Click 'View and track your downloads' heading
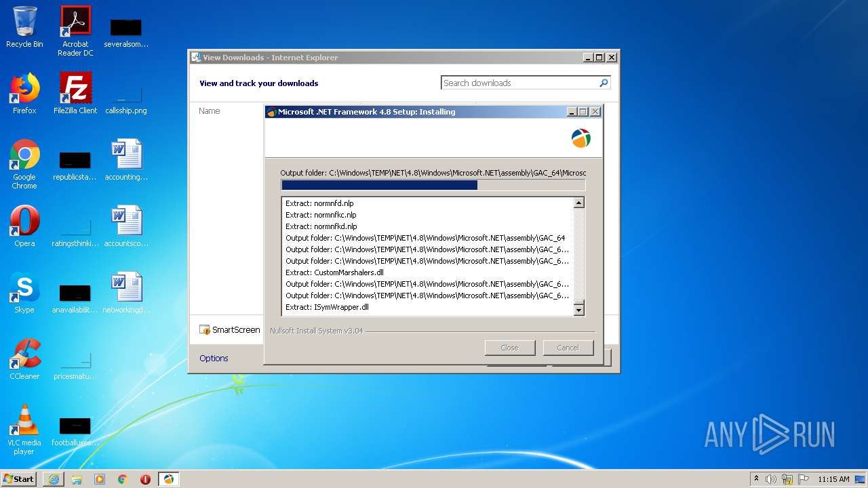The image size is (868, 488). pos(258,83)
